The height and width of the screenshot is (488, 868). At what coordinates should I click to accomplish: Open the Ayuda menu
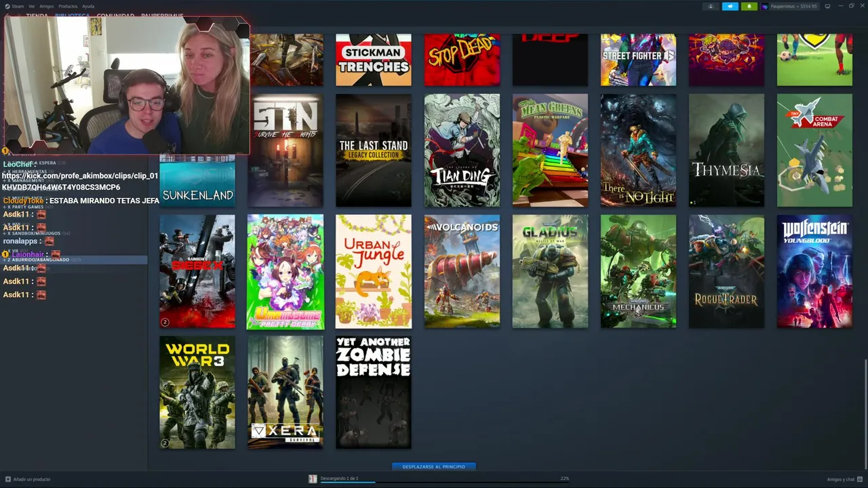click(88, 6)
